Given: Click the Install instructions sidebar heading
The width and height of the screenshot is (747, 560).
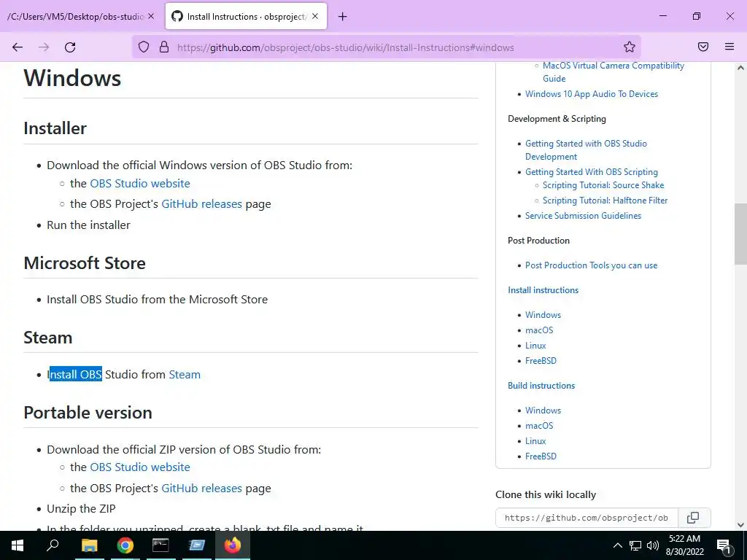Looking at the screenshot, I should tap(543, 290).
